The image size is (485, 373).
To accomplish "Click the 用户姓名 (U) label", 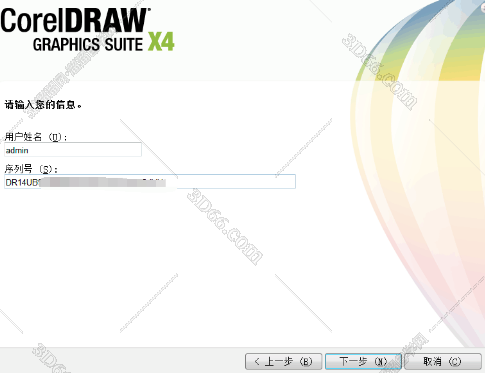I will [x=36, y=137].
